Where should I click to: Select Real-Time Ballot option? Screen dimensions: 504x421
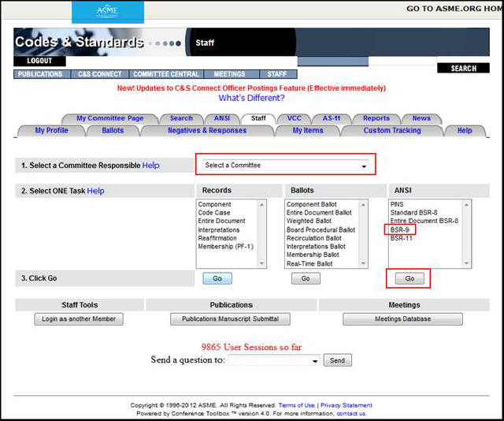point(309,263)
